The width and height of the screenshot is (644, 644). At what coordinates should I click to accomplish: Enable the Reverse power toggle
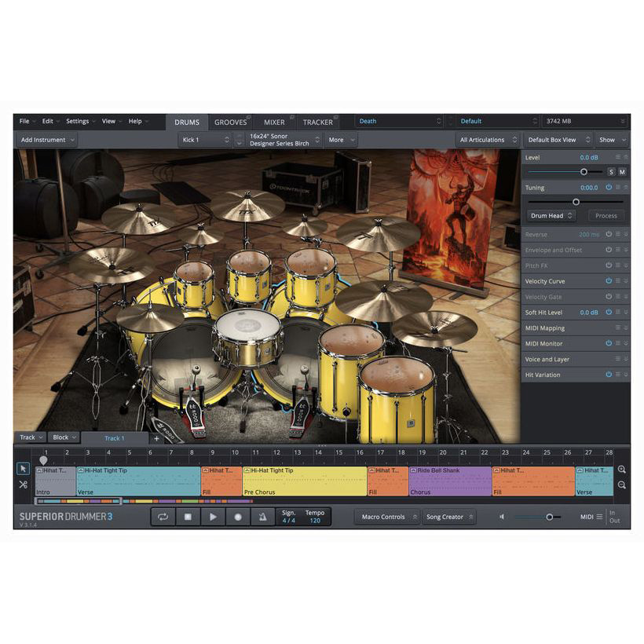609,234
